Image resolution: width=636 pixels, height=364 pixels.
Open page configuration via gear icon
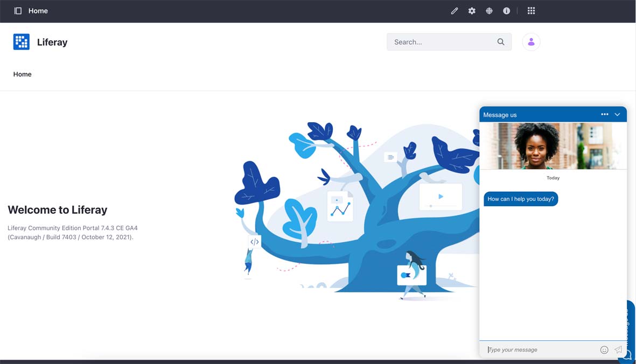(472, 11)
